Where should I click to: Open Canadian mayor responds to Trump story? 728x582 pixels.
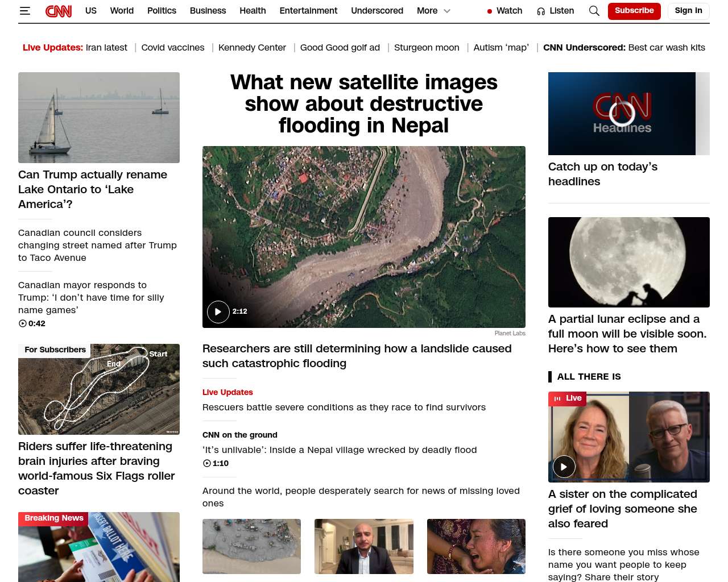(91, 298)
